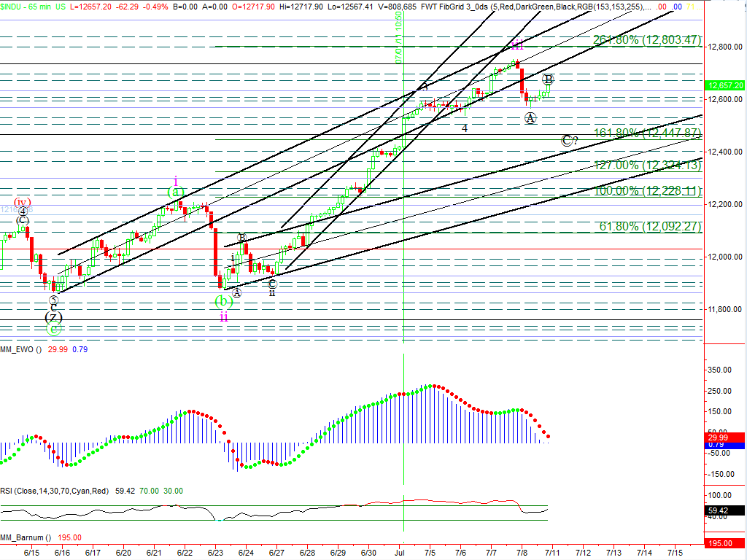Select the wave 4 label
This screenshot has height=560, width=747.
[x=464, y=128]
